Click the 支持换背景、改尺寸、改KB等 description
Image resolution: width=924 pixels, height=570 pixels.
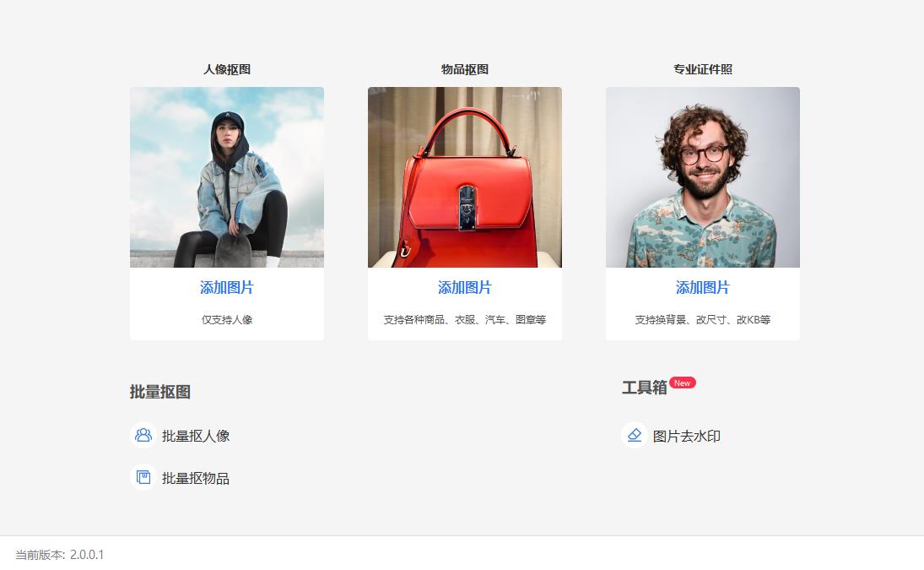tap(703, 319)
